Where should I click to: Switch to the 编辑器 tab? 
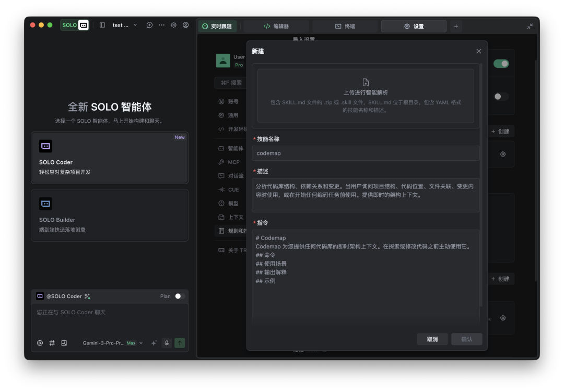(276, 26)
